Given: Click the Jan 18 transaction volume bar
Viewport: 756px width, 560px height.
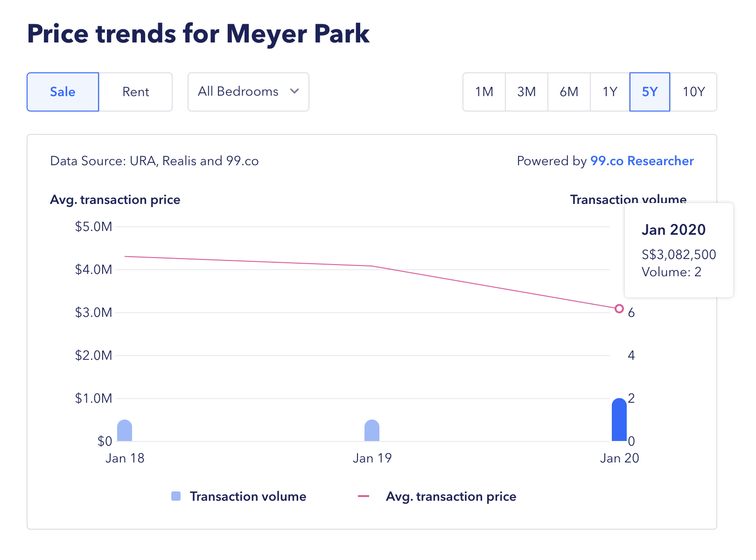Looking at the screenshot, I should coord(125,431).
